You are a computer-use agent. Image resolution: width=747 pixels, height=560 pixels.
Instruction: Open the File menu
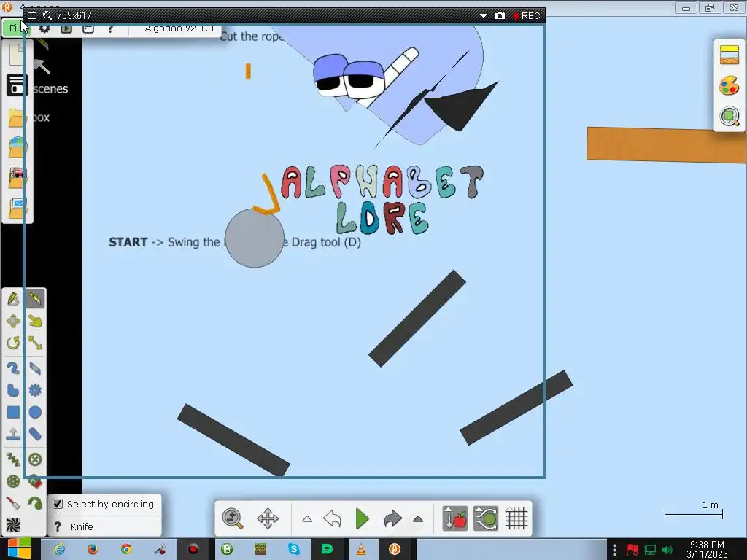click(x=15, y=28)
